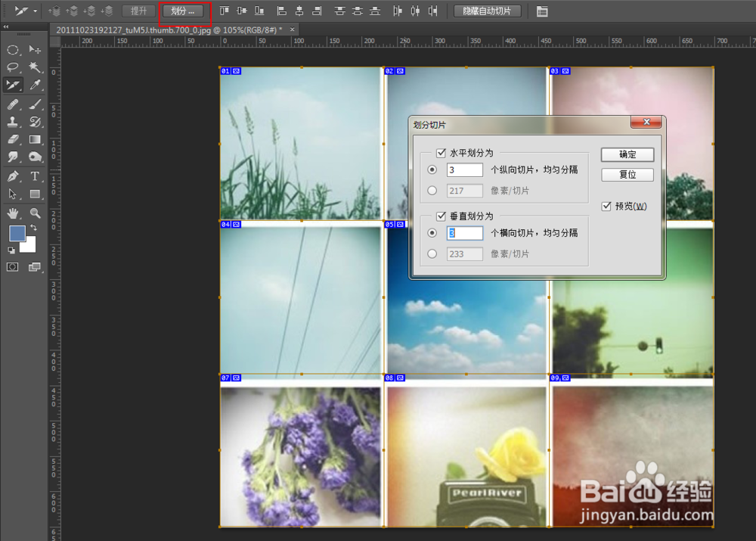Click slice 07 badge on canvas

click(x=231, y=378)
